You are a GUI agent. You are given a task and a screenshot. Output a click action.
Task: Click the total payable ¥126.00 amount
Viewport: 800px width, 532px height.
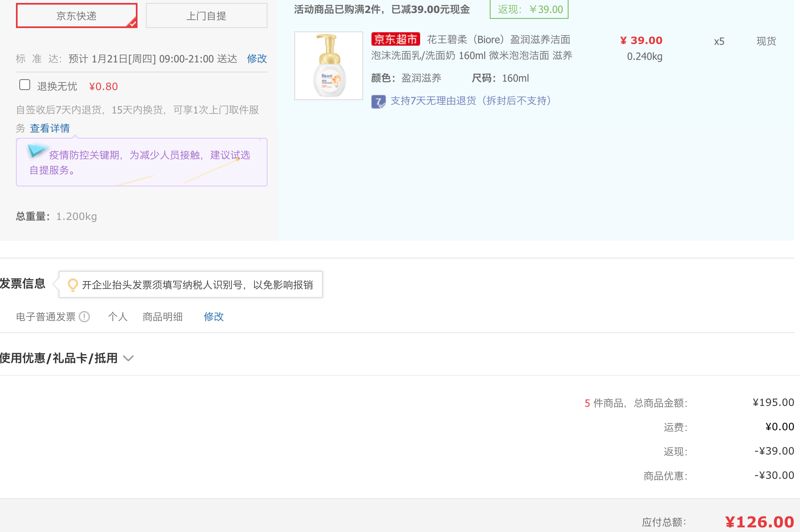(759, 522)
